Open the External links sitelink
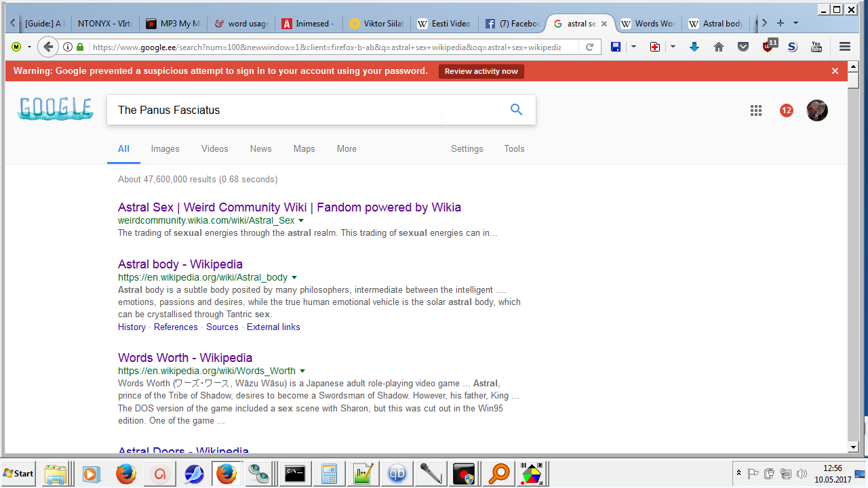The width and height of the screenshot is (868, 488). (273, 327)
